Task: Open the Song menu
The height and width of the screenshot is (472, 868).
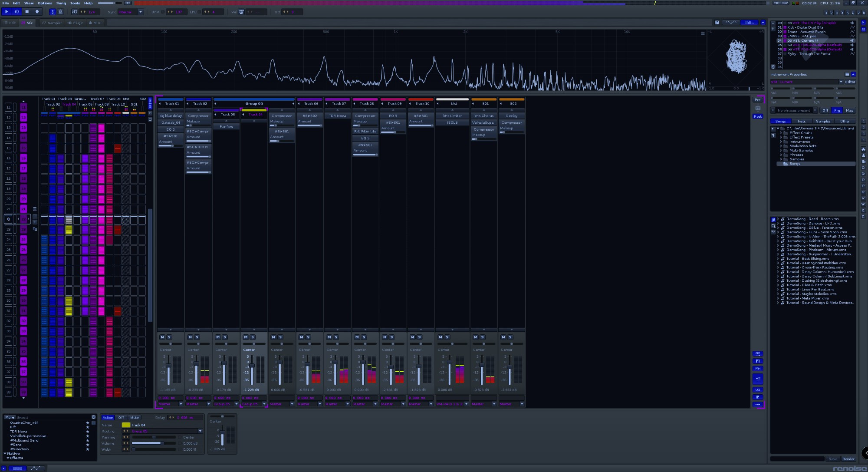Action: 61,3
